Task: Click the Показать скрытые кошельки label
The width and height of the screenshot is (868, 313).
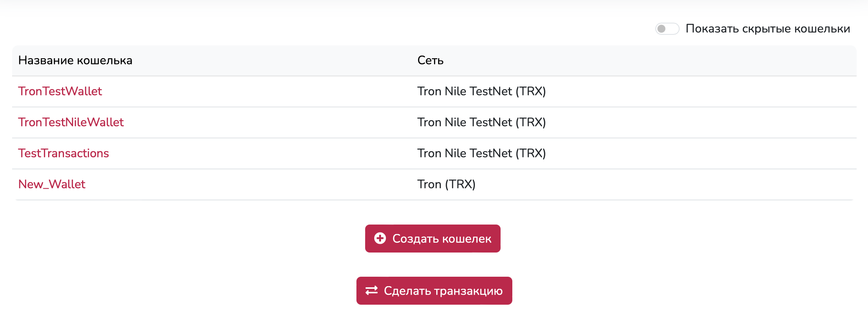Action: point(768,29)
